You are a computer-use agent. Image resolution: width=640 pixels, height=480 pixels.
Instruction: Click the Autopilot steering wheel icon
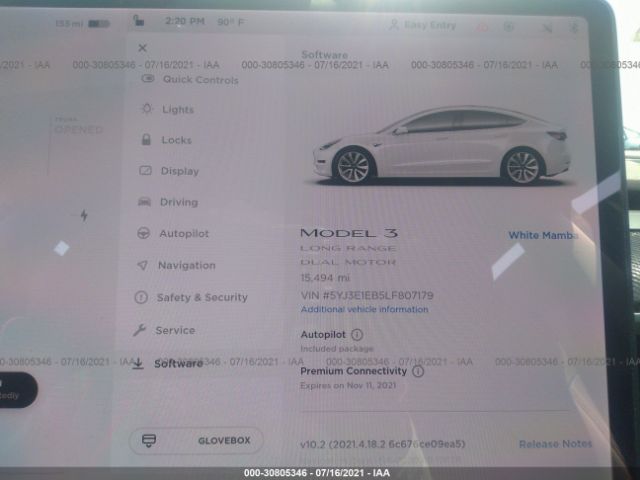(x=143, y=233)
